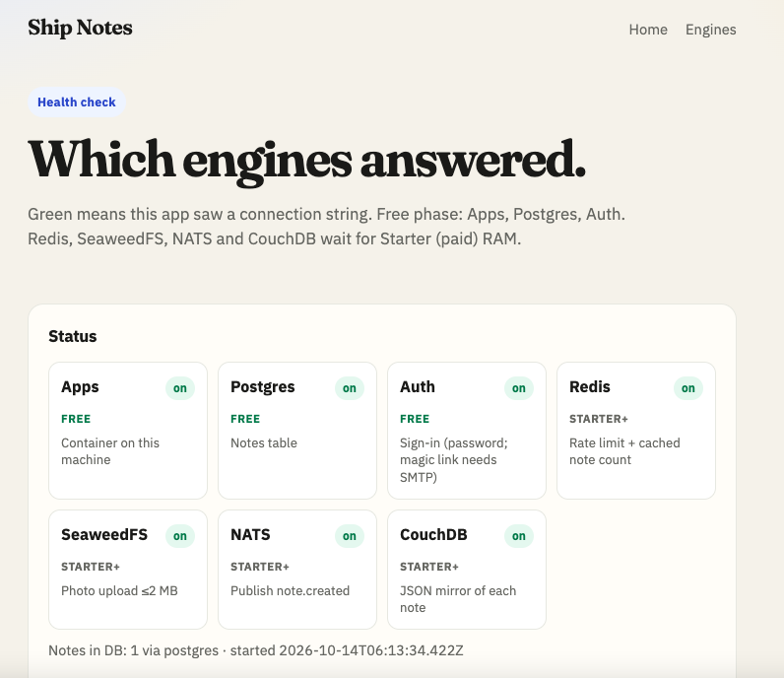Select the Postgres card title
784x678 pixels.
[263, 387]
